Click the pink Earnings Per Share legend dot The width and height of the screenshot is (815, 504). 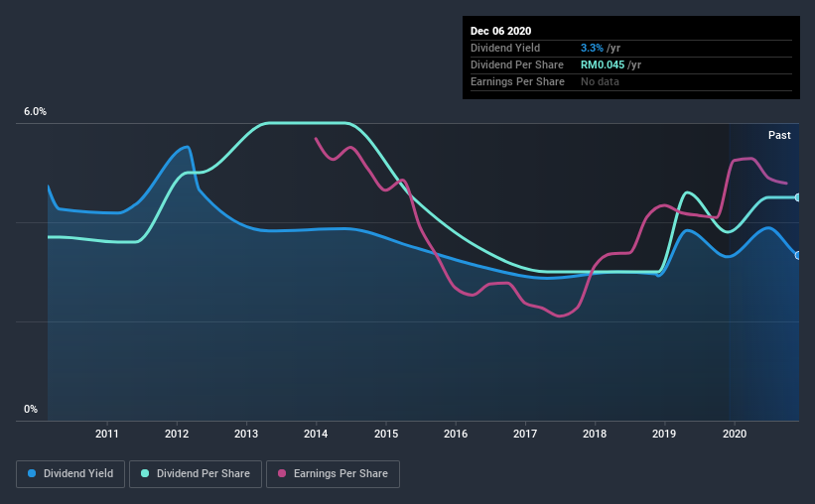[282, 473]
